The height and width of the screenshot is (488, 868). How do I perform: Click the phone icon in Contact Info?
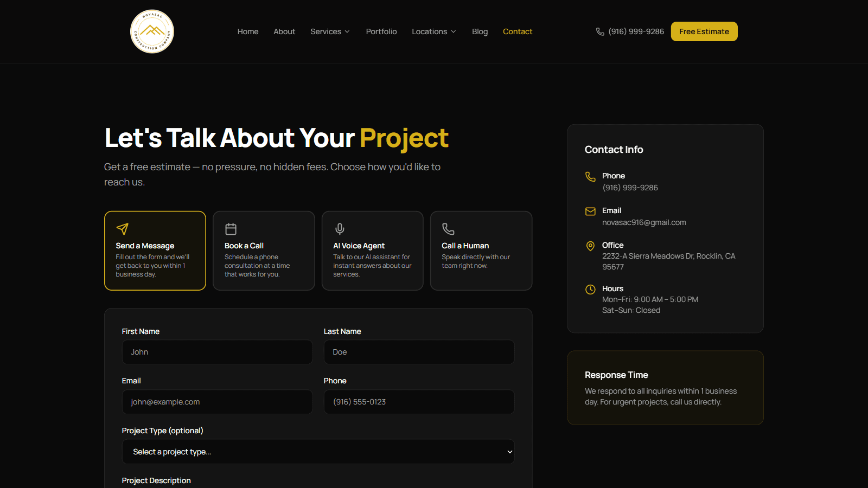click(x=590, y=177)
